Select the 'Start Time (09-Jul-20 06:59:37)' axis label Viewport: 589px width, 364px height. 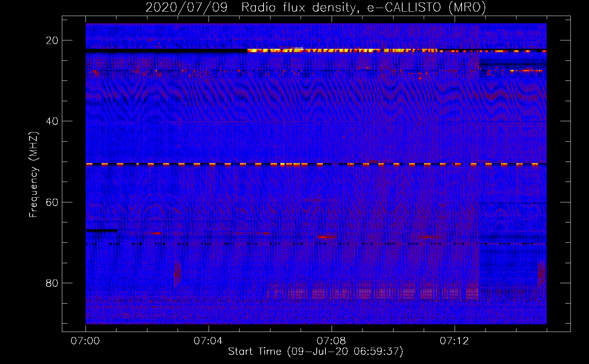[x=316, y=352]
